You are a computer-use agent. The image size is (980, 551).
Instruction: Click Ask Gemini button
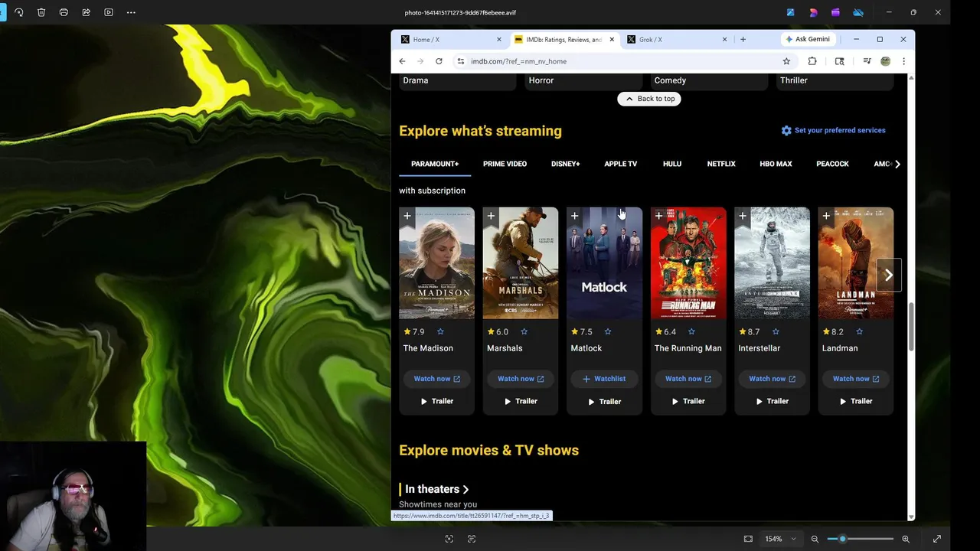coord(808,39)
